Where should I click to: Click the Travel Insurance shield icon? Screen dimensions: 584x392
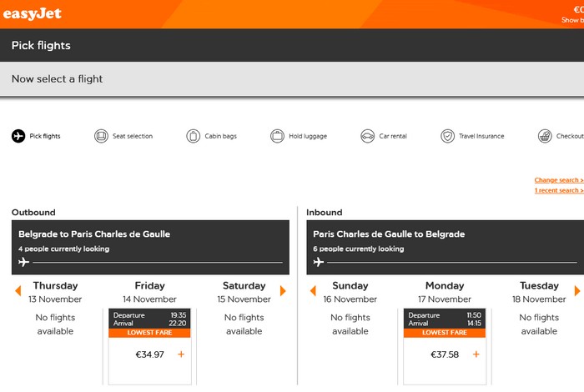tap(448, 136)
